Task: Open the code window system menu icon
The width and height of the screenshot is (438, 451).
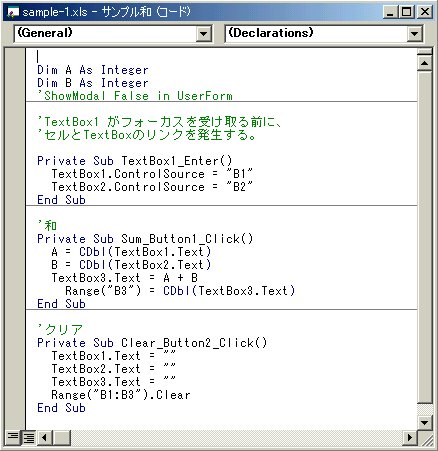Action: click(13, 12)
